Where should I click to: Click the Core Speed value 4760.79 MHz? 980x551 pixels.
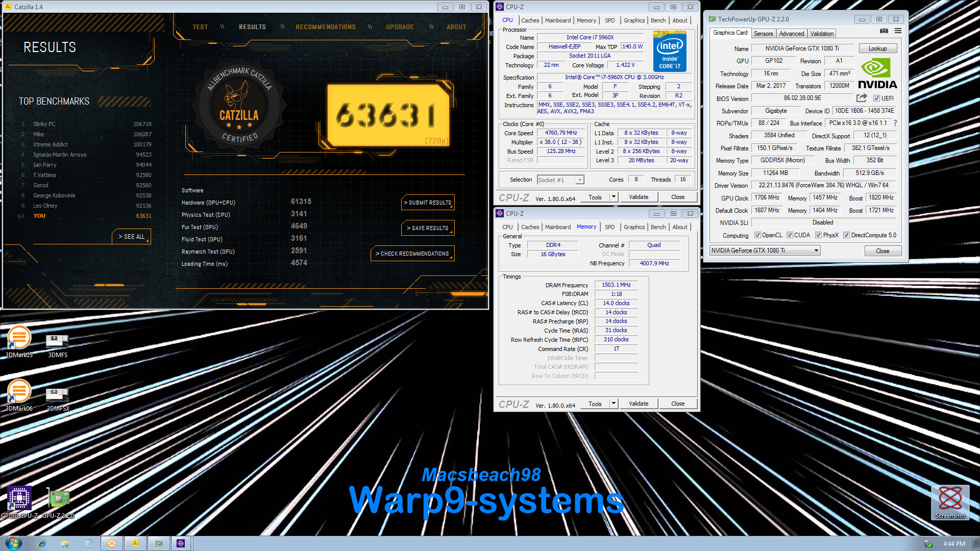coord(561,133)
